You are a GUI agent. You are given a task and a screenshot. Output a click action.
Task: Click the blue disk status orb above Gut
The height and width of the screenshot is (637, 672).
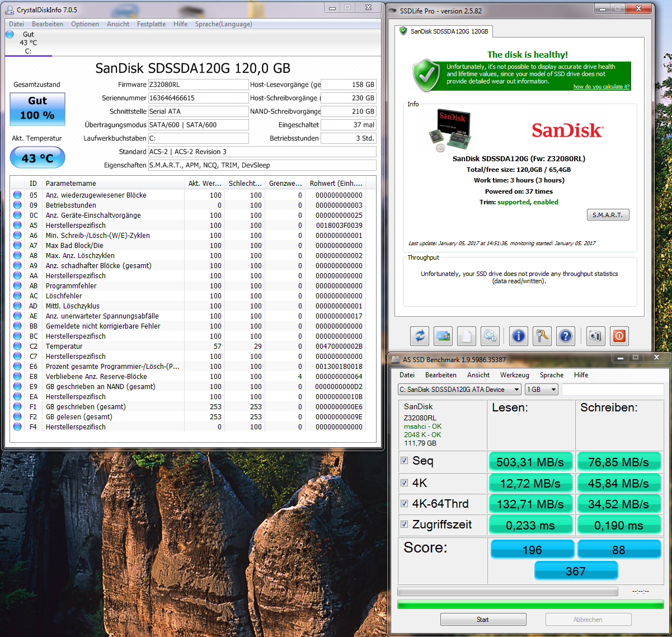click(x=10, y=34)
